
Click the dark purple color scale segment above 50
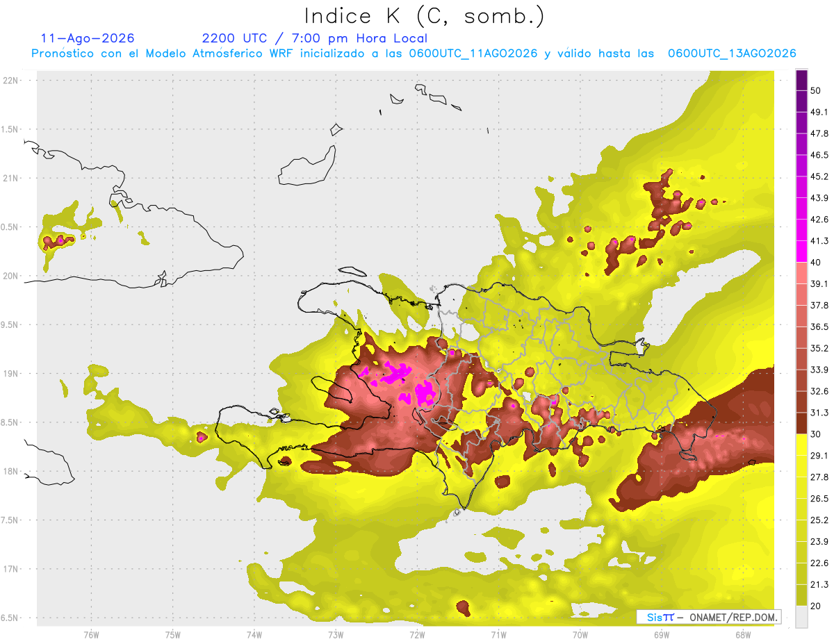pyautogui.click(x=801, y=81)
